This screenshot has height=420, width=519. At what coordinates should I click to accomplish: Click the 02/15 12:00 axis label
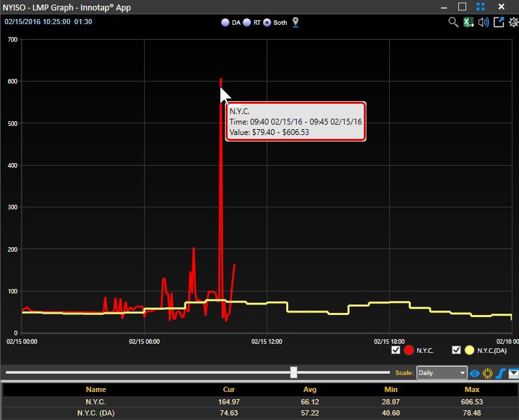coord(267,341)
